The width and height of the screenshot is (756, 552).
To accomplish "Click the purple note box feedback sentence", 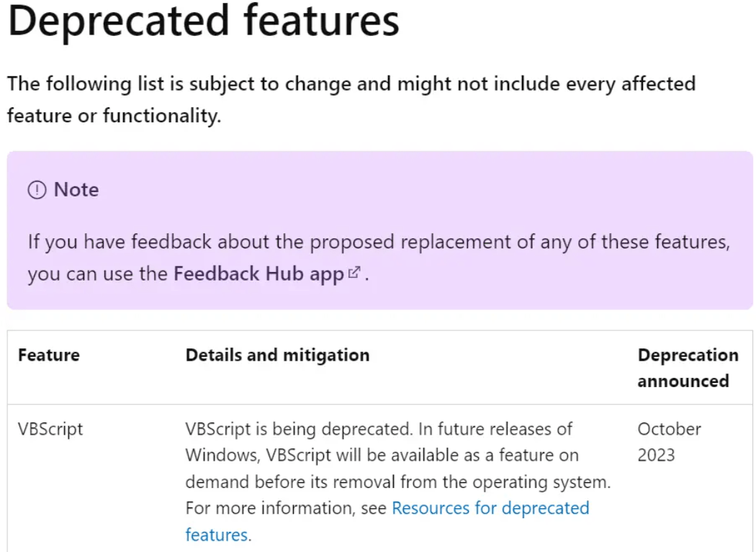I will (379, 258).
